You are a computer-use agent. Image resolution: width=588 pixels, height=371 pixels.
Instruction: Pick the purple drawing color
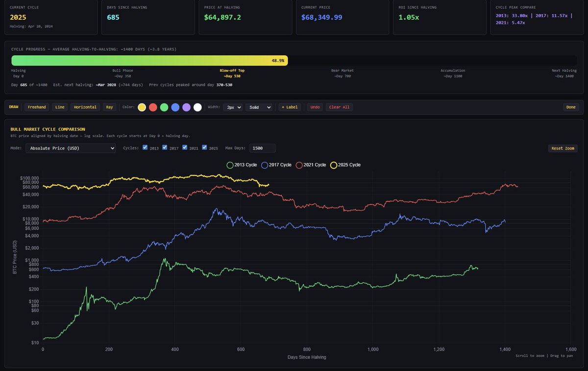[x=186, y=107]
